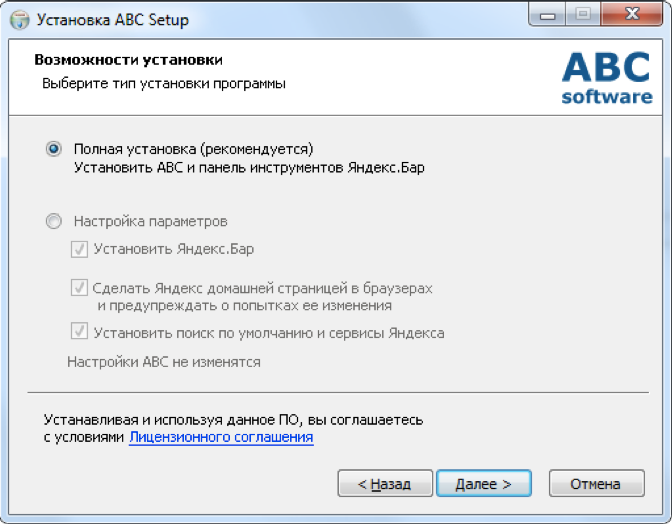Click the Настройки ABC не изменятся note
Image resolution: width=672 pixels, height=524 pixels.
(x=164, y=362)
